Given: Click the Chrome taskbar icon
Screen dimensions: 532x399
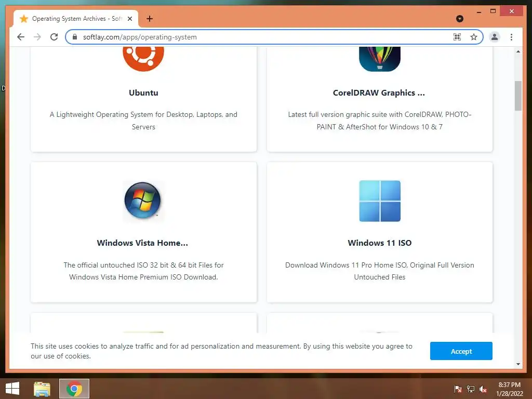Looking at the screenshot, I should [74, 389].
